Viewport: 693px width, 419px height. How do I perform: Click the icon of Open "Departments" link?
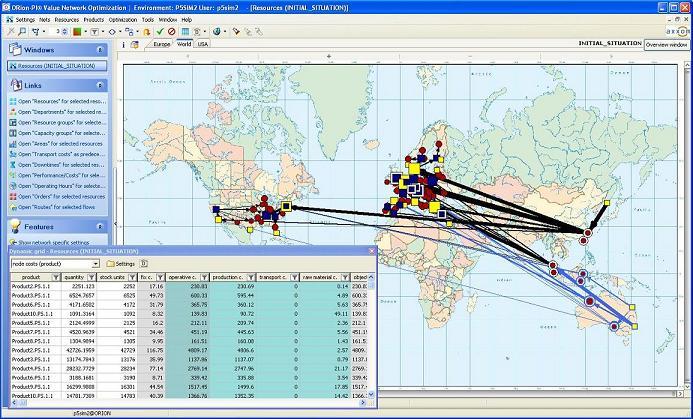13,112
